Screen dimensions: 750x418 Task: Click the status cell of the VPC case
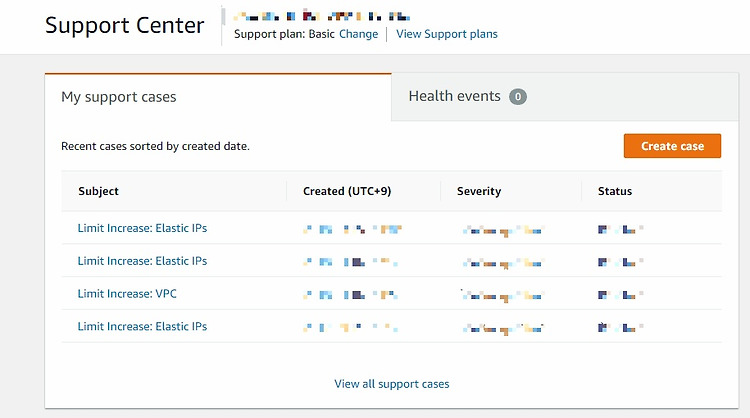620,295
